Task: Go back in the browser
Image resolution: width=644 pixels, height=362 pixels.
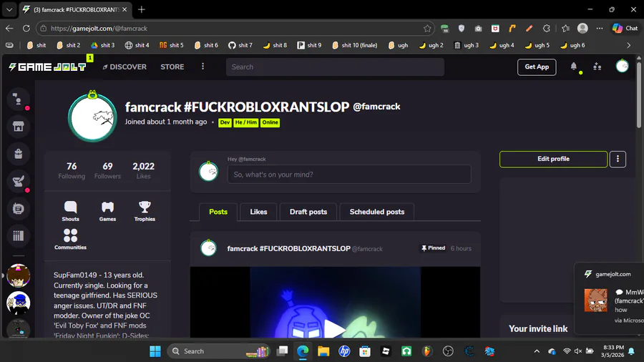Action: coord(9,29)
